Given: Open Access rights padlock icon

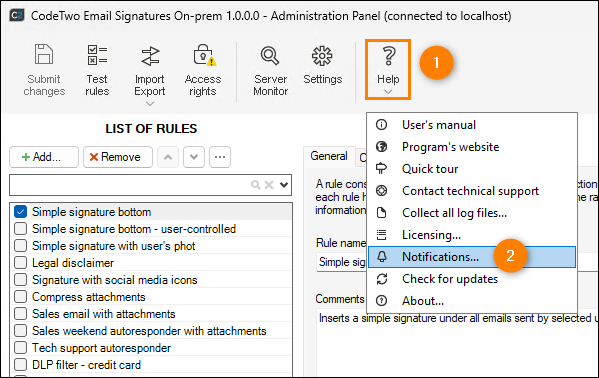Looking at the screenshot, I should point(204,55).
